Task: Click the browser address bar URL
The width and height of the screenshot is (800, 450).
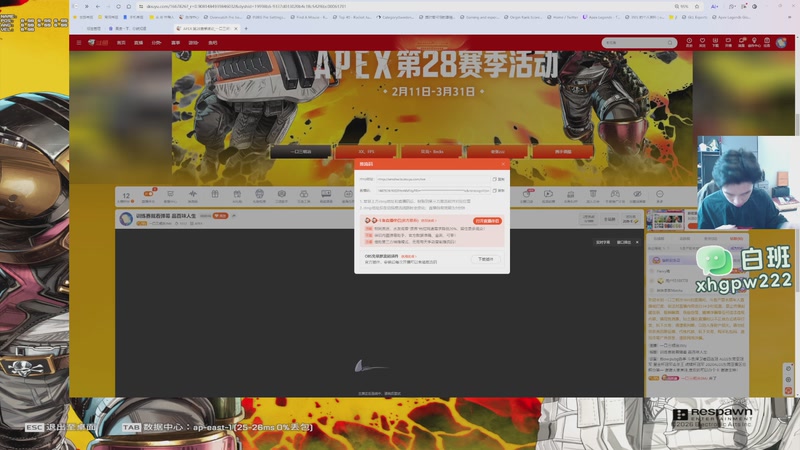Action: click(246, 7)
